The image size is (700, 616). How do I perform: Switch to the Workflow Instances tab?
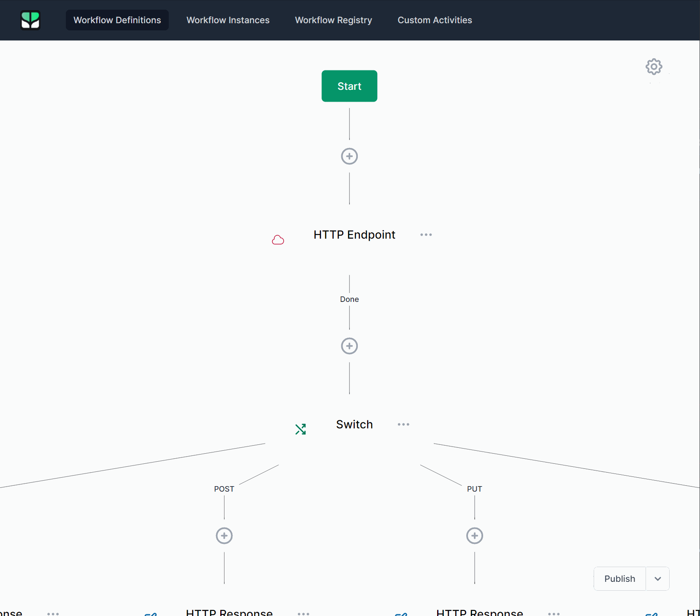click(228, 20)
